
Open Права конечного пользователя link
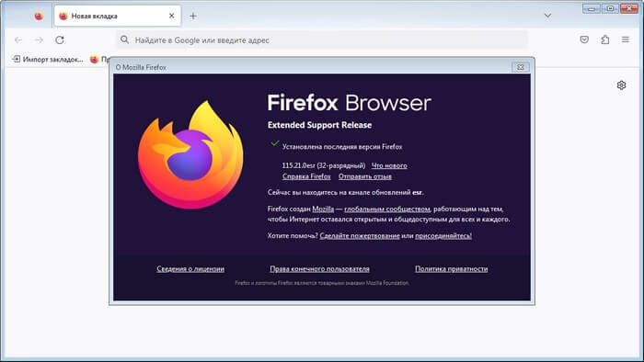click(x=319, y=269)
